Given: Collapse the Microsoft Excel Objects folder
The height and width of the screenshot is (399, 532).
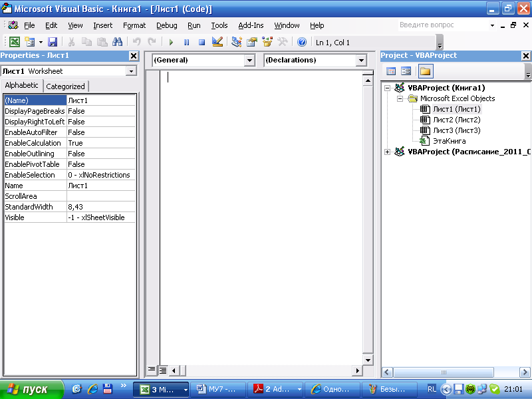Looking at the screenshot, I should pos(400,98).
